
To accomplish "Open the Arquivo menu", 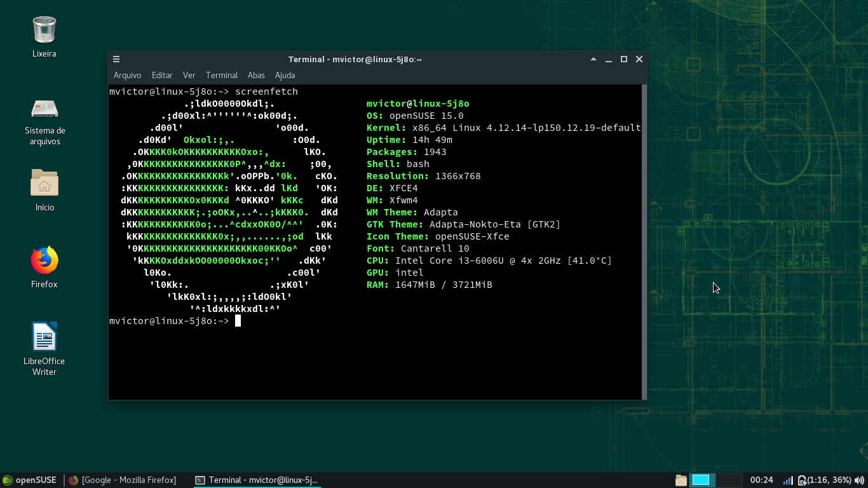I will (x=128, y=75).
